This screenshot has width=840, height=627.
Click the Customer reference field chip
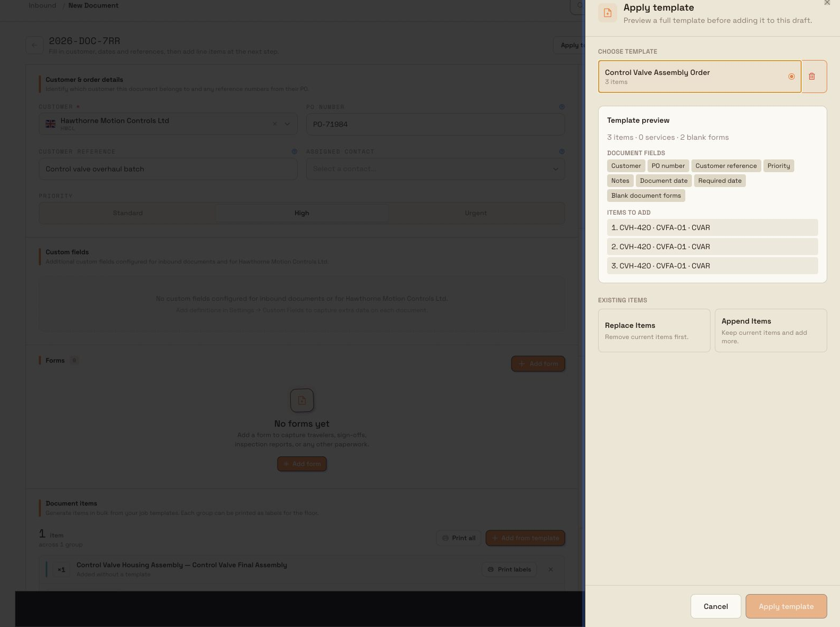(726, 166)
